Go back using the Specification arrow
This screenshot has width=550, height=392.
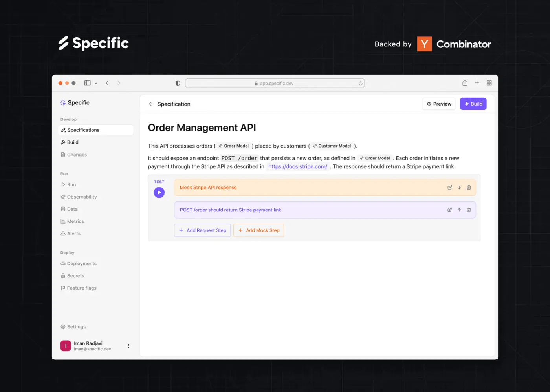click(151, 104)
